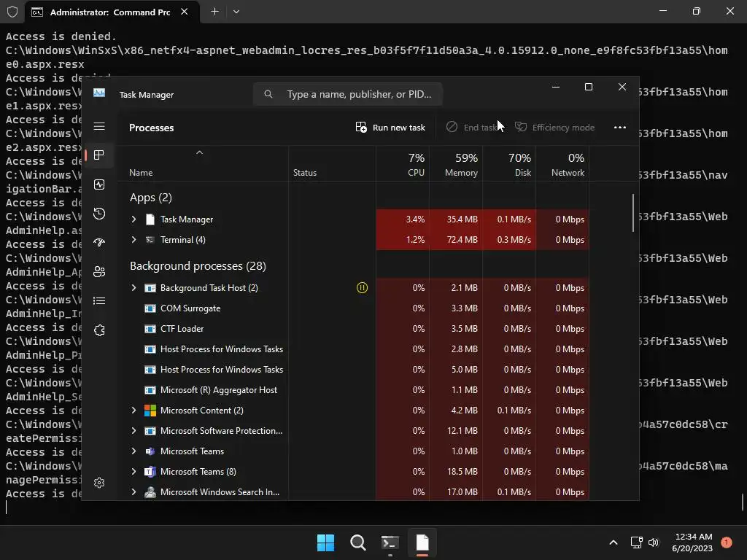Open taskbar Search icon
The image size is (747, 560).
(x=357, y=542)
